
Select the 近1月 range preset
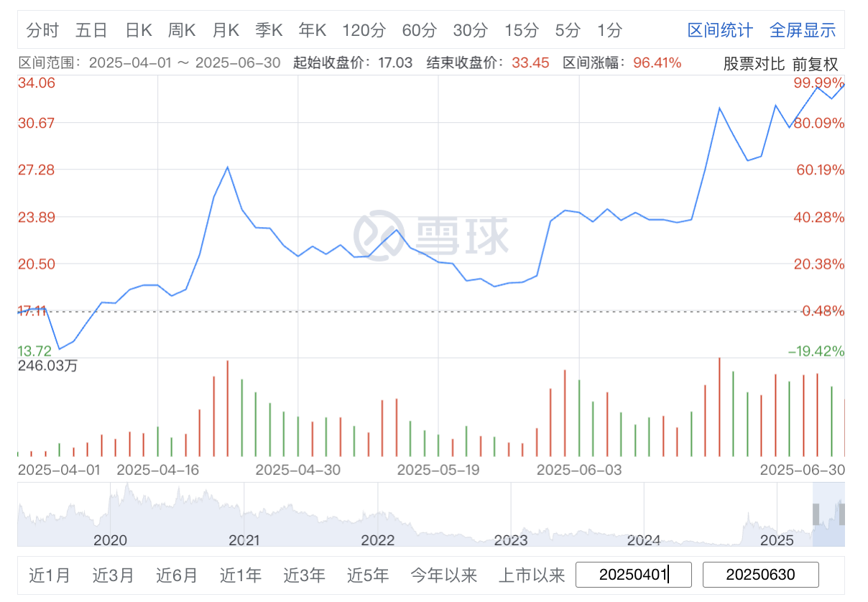(x=50, y=575)
